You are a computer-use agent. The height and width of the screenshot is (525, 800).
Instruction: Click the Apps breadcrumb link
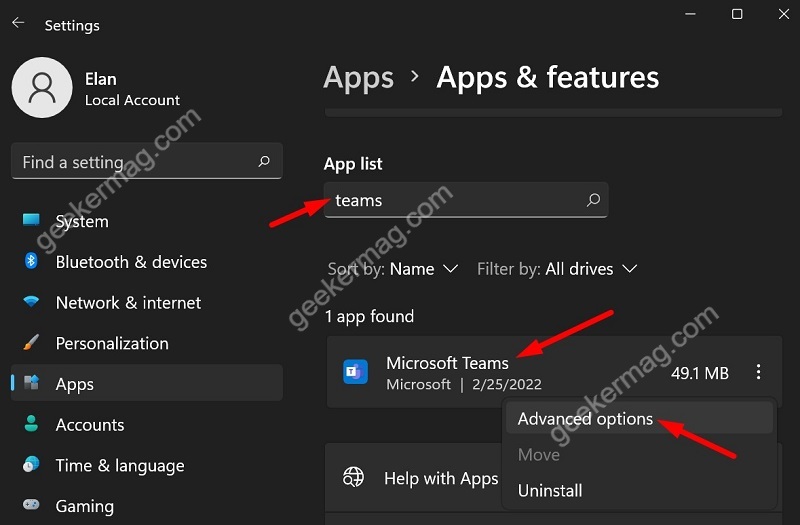pos(359,78)
